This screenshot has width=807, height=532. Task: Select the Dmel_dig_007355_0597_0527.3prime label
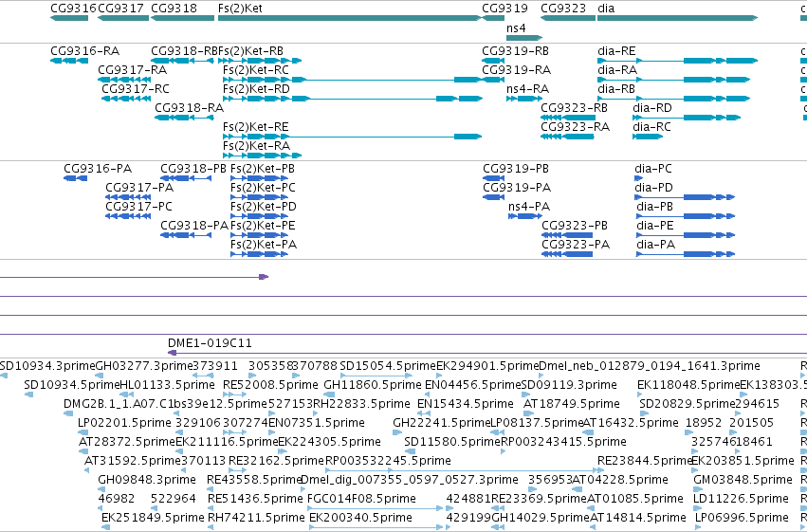click(x=409, y=480)
